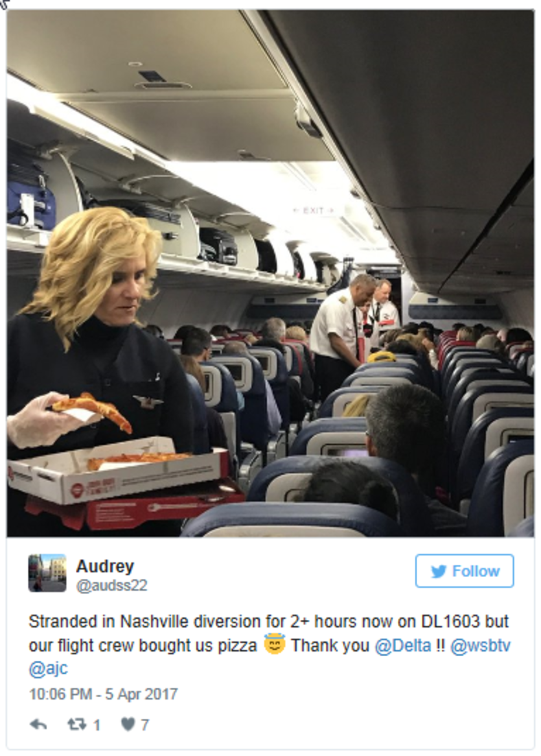This screenshot has width=541, height=756.
Task: Open the 10:06 PM - 5 Apr 2017 timestamp
Action: (x=104, y=694)
